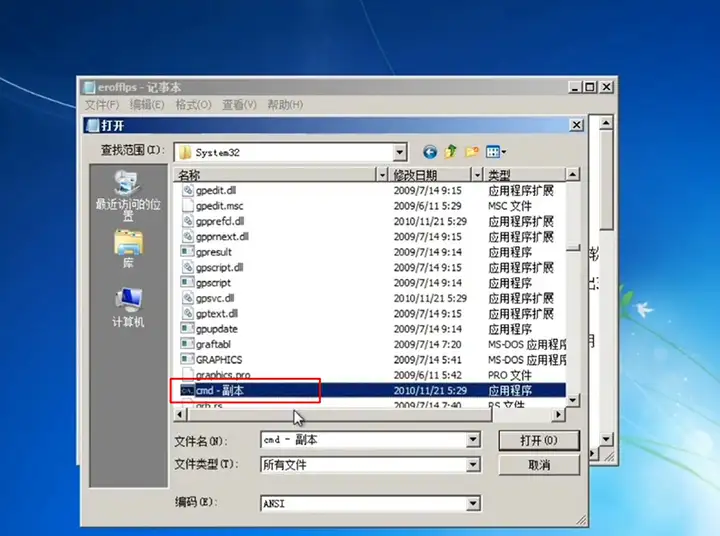Screen dimensions: 720x536
Task: Select cmd - 副本 file icon
Action: 187,390
